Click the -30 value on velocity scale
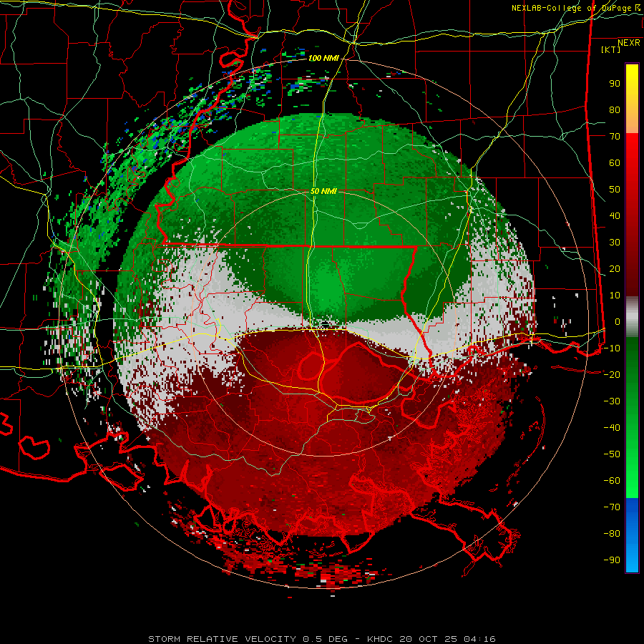 coord(612,401)
